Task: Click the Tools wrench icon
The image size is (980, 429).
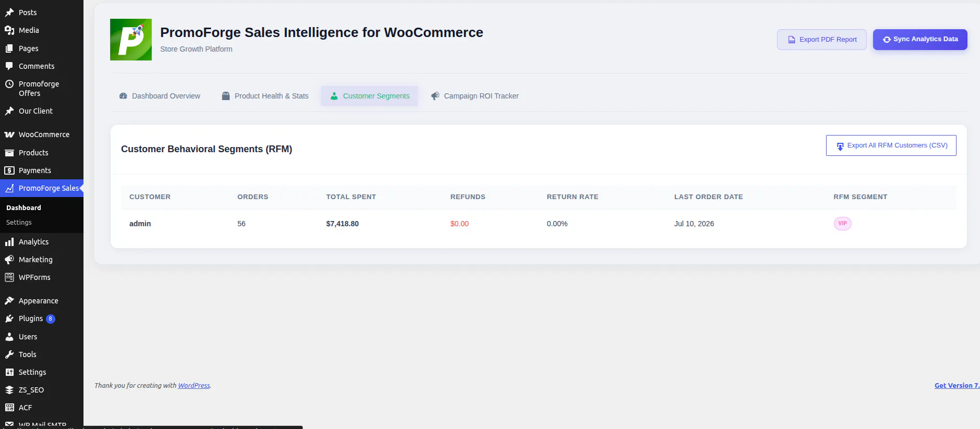Action: tap(9, 354)
